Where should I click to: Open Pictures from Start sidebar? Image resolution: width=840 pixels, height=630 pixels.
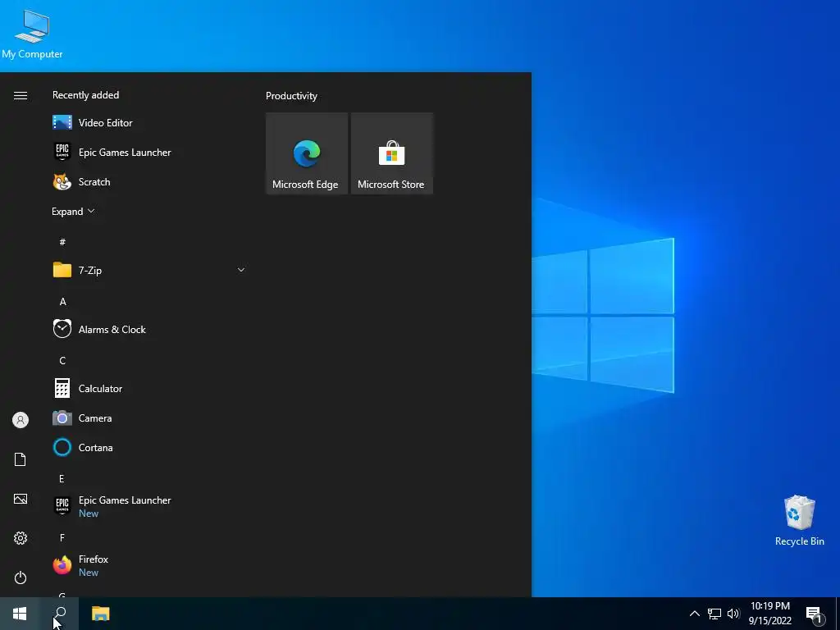(21, 499)
